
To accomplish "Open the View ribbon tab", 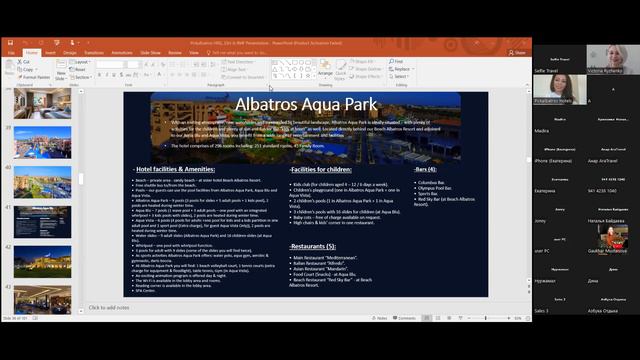I will point(194,53).
